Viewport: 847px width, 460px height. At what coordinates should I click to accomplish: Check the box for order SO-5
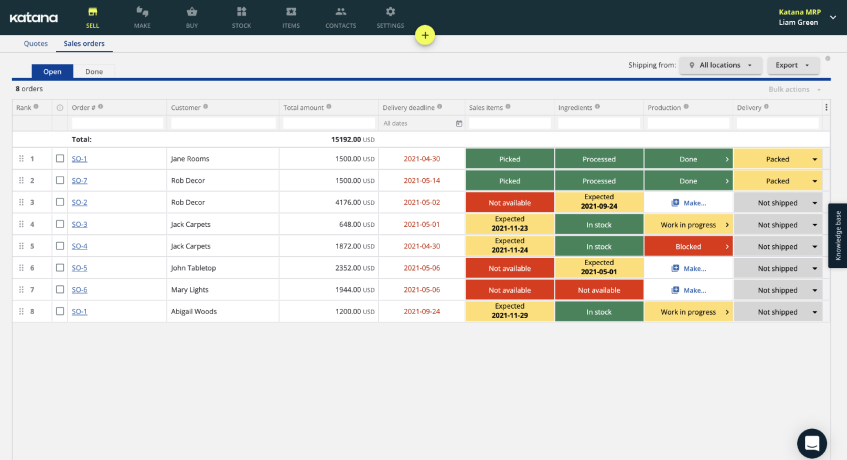click(x=60, y=268)
